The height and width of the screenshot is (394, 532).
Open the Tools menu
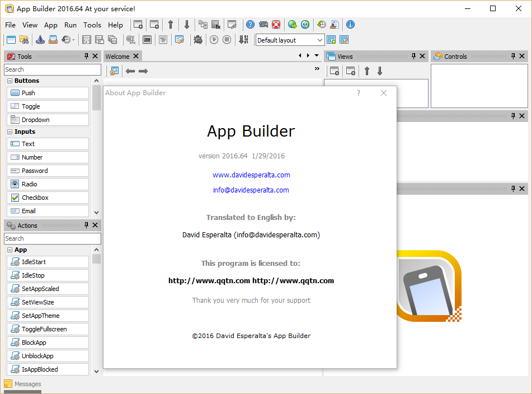(92, 25)
